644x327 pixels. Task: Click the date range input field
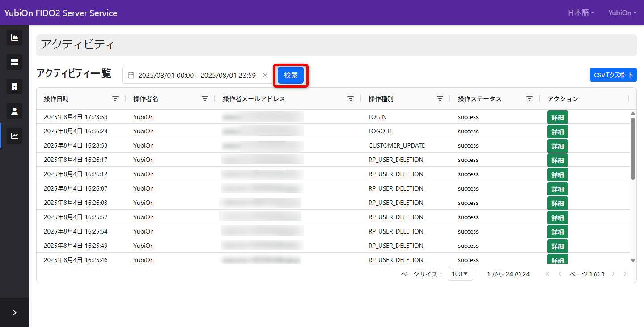(197, 75)
